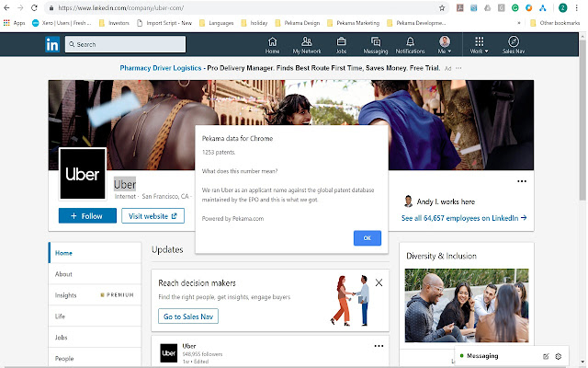The image size is (588, 368).
Task: Dismiss the Reach decision makers card
Action: point(379,282)
